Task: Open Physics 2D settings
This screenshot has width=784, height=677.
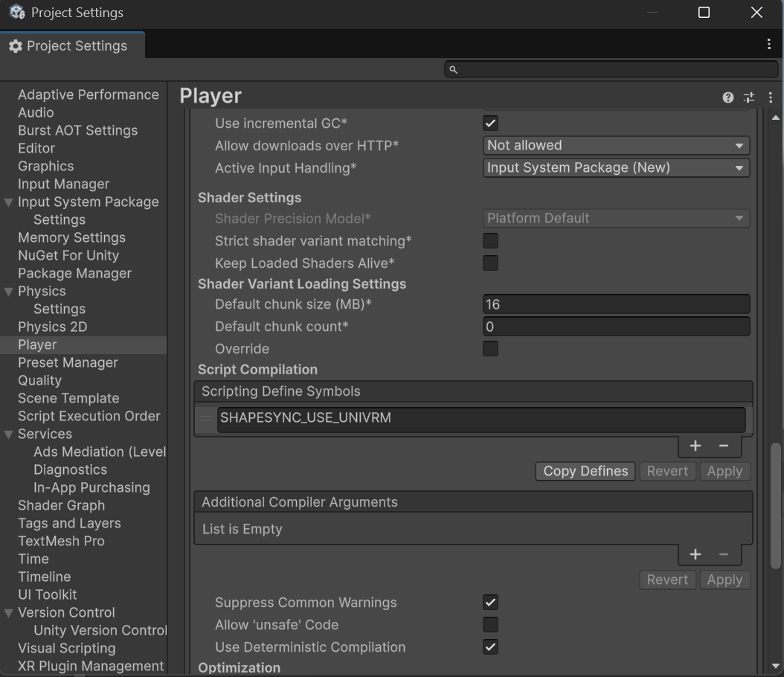Action: 53,327
